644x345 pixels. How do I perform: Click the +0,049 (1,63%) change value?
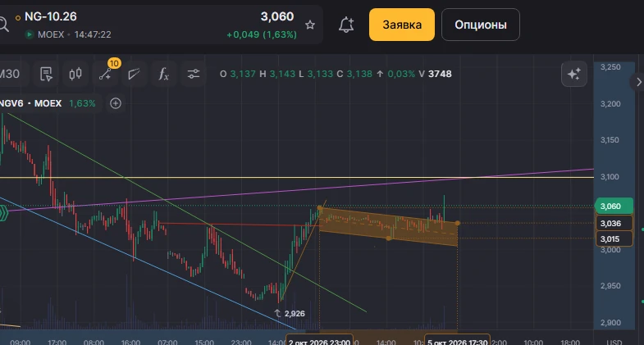coord(262,35)
